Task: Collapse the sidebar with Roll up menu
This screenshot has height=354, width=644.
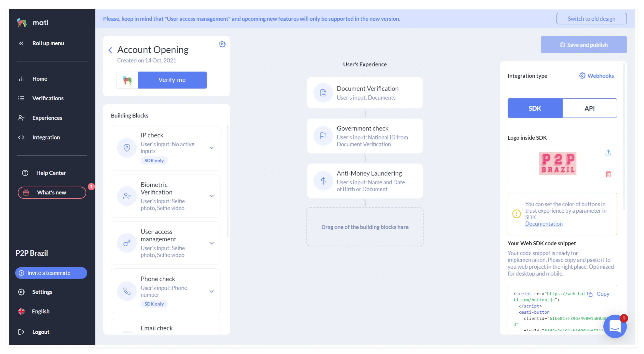Action: click(x=21, y=43)
